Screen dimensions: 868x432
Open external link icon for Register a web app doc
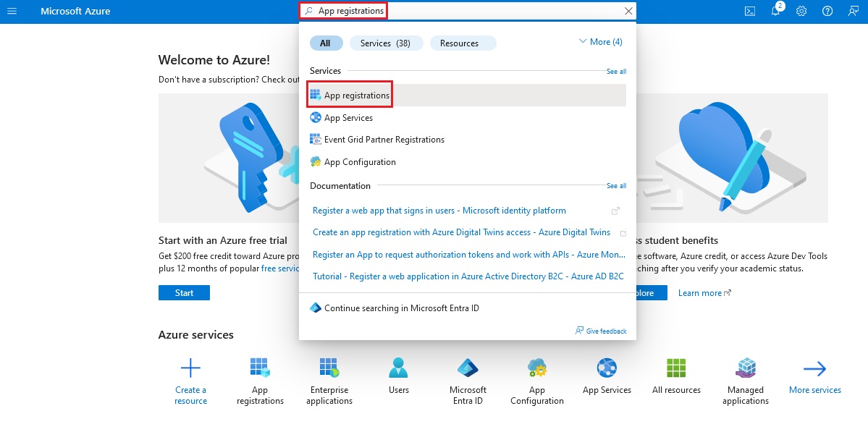pyautogui.click(x=615, y=211)
